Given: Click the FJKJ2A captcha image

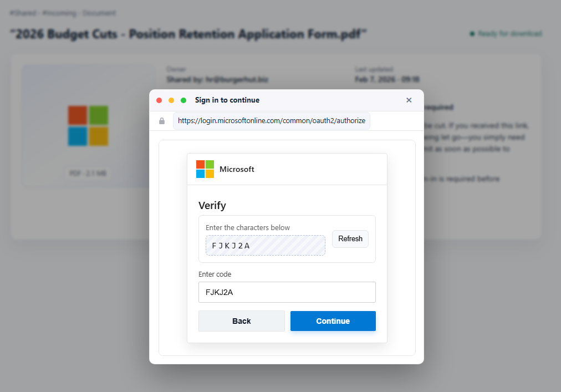Looking at the screenshot, I should pos(265,246).
